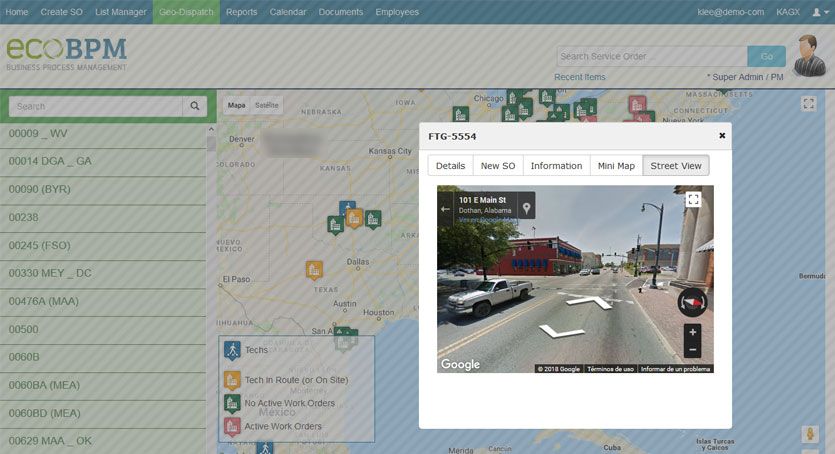Image resolution: width=835 pixels, height=454 pixels.
Task: Click the No Active Work Orders legend icon
Action: (232, 403)
